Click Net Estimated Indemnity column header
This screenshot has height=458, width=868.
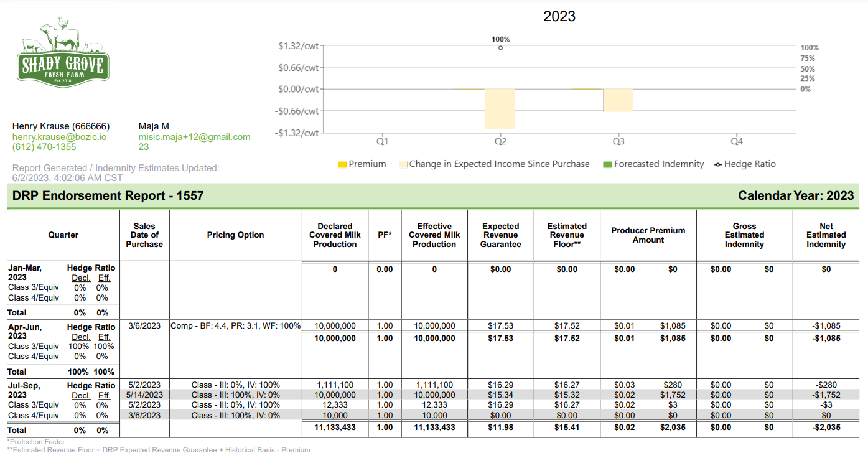[826, 235]
